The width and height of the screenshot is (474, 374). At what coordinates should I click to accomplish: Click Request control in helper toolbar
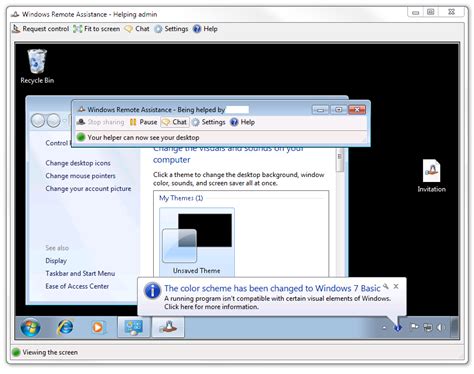[41, 29]
